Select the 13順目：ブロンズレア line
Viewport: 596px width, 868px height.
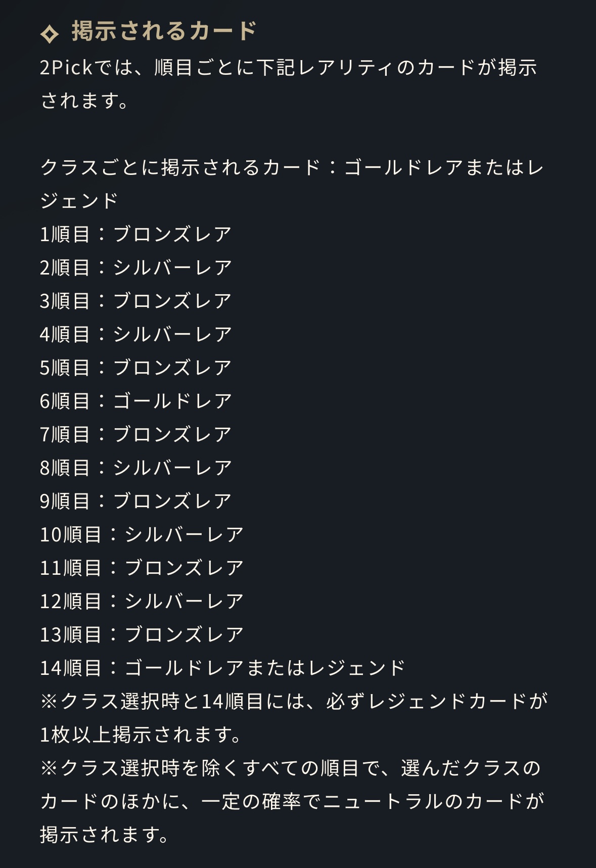pos(142,634)
